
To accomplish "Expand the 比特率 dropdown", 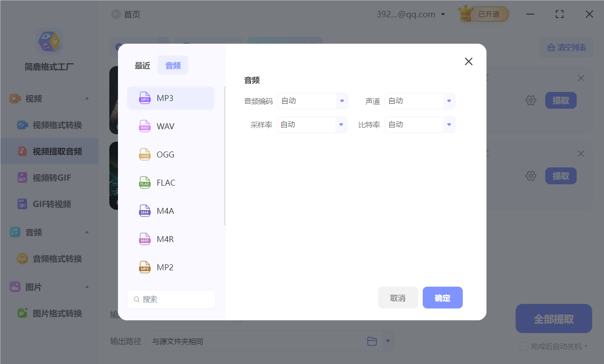I will [420, 124].
